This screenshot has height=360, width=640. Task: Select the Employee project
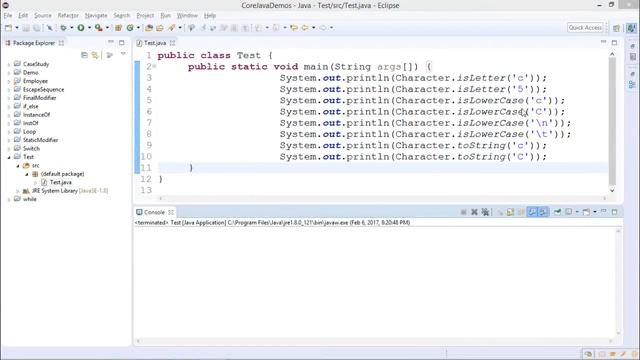[x=35, y=81]
